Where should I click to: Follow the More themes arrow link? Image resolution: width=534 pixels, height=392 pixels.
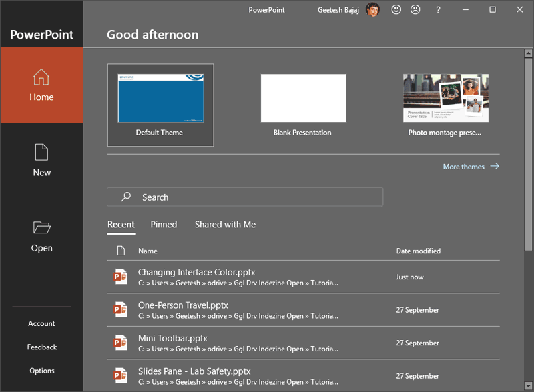[471, 167]
